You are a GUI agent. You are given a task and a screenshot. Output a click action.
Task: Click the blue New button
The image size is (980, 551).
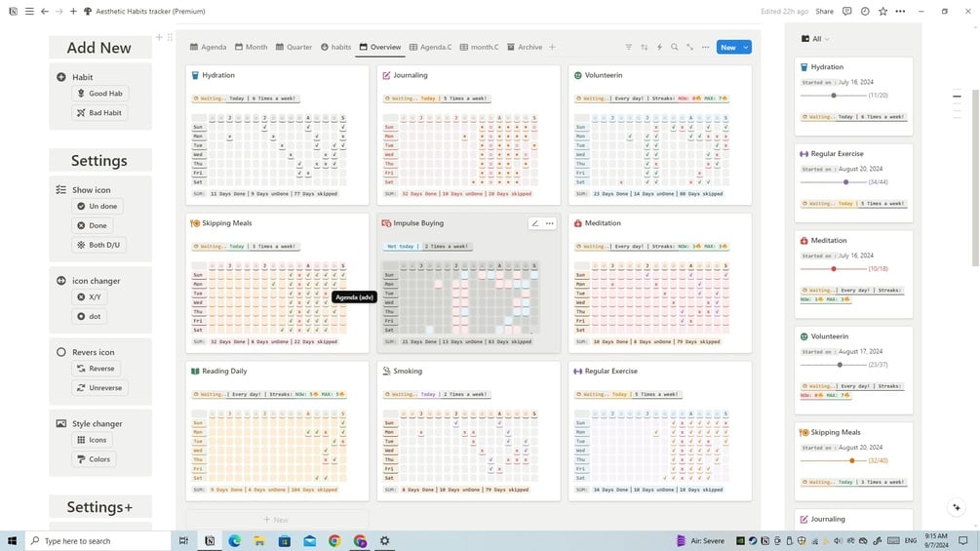point(728,48)
